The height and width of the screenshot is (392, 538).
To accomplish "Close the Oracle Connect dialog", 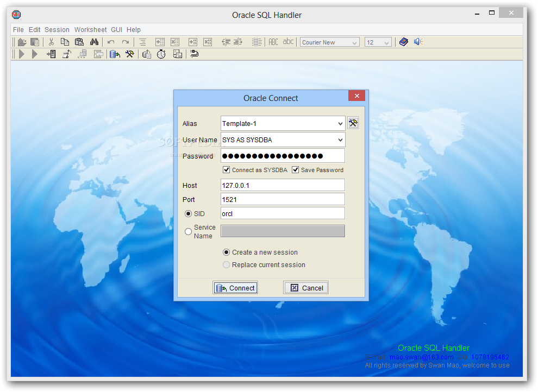I will tap(356, 96).
